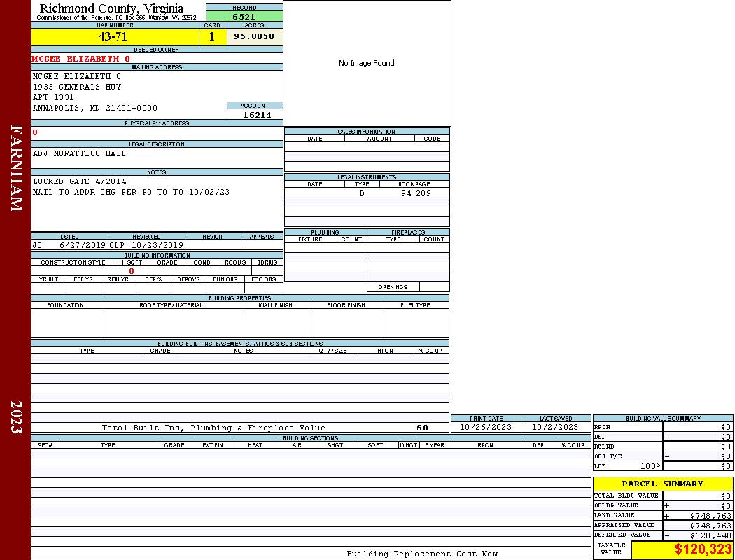Click the account number 16214
The width and height of the screenshot is (735, 560).
pyautogui.click(x=256, y=115)
